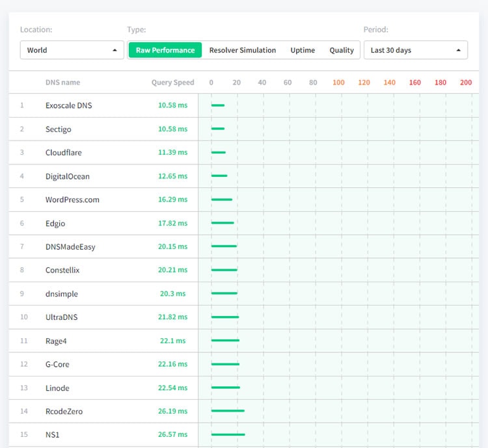
Task: Click the UltraDNS row name
Action: (x=61, y=317)
